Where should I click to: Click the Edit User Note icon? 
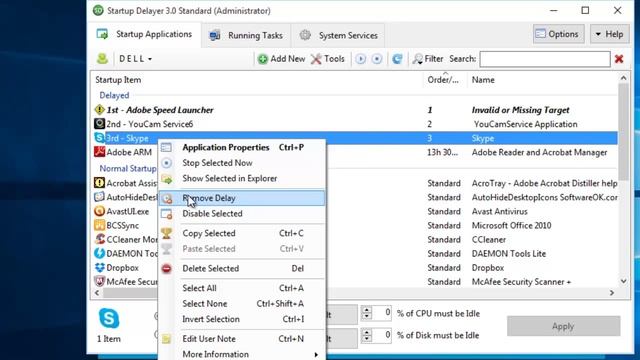click(166, 338)
